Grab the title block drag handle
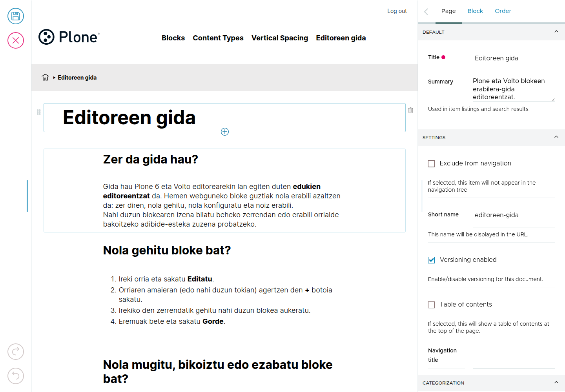This screenshot has width=565, height=392. coord(39,112)
